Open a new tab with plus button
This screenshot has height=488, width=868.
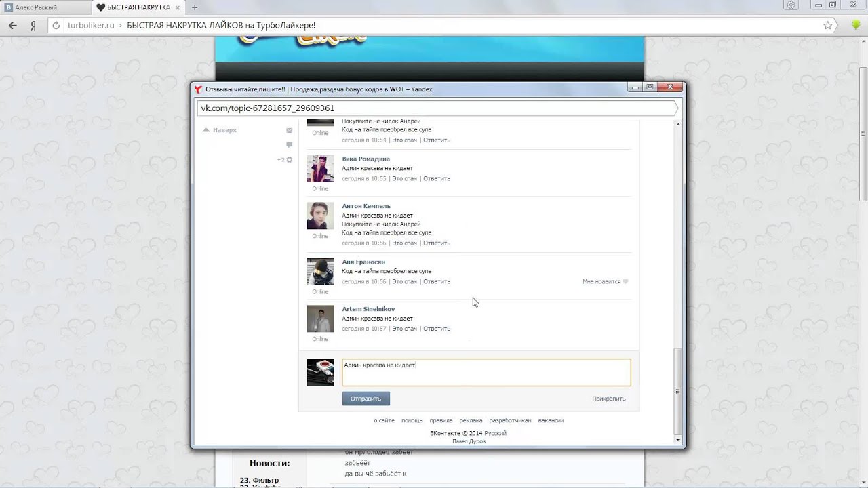[195, 7]
